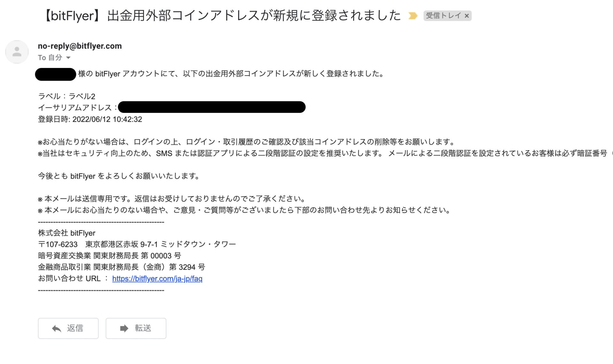Viewport: 613px width, 364px height.
Task: Click the 返信 reply button
Action: click(x=68, y=328)
